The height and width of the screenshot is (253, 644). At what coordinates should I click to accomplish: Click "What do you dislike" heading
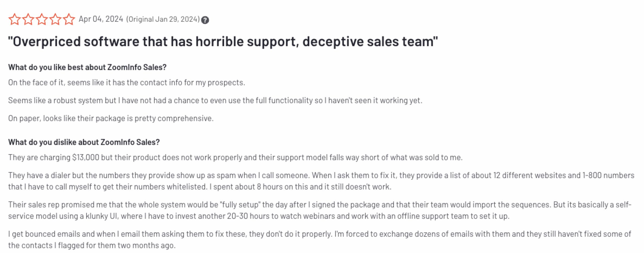pos(84,142)
